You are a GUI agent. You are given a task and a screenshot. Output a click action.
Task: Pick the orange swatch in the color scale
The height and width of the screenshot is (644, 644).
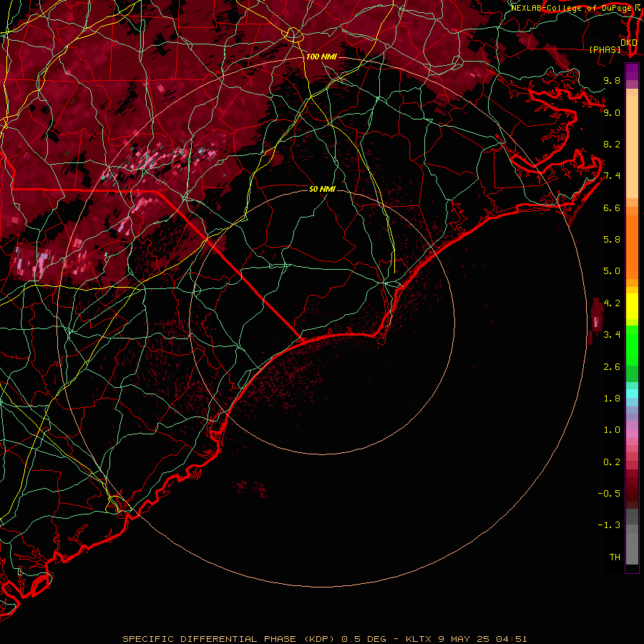click(632, 246)
